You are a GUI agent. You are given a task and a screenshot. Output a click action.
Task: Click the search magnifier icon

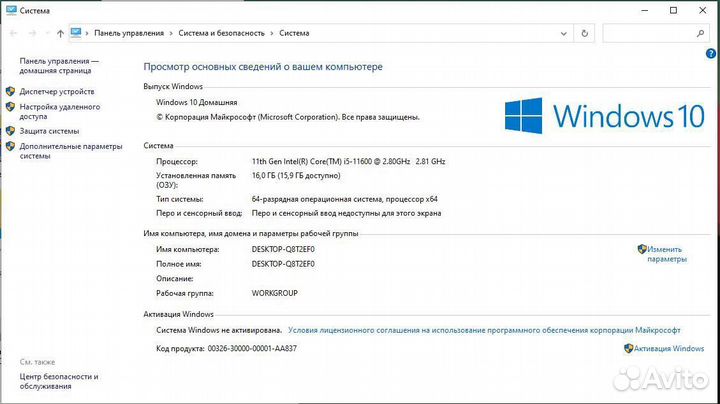click(x=700, y=33)
